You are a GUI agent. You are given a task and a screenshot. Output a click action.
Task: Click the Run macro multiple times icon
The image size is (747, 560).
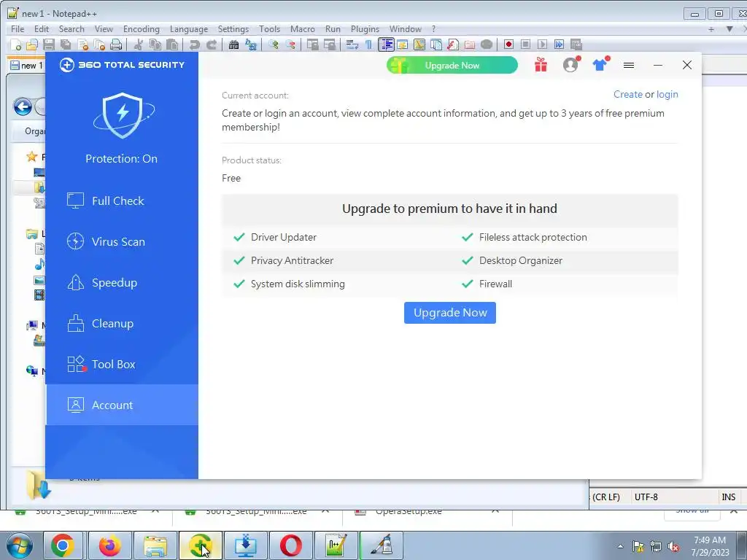[559, 44]
